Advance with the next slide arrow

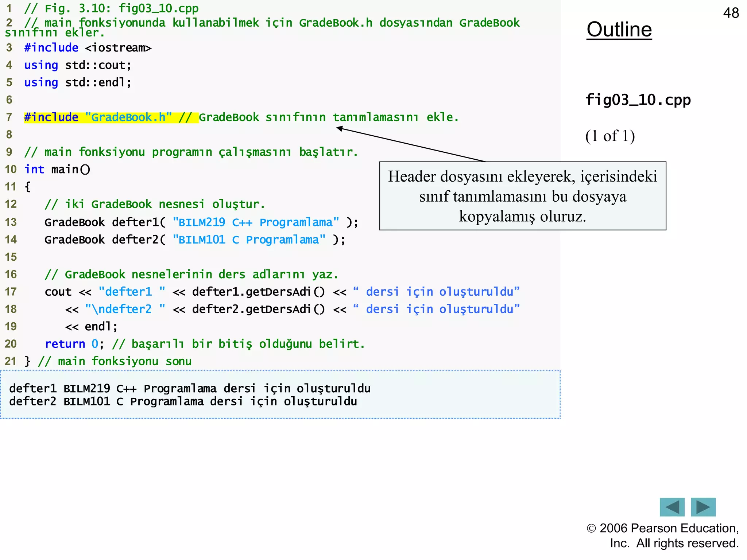click(x=703, y=507)
